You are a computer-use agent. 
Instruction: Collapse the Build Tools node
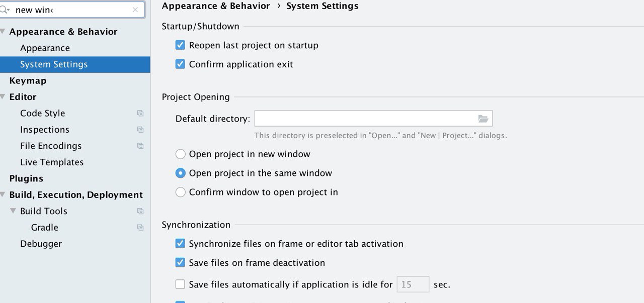13,211
